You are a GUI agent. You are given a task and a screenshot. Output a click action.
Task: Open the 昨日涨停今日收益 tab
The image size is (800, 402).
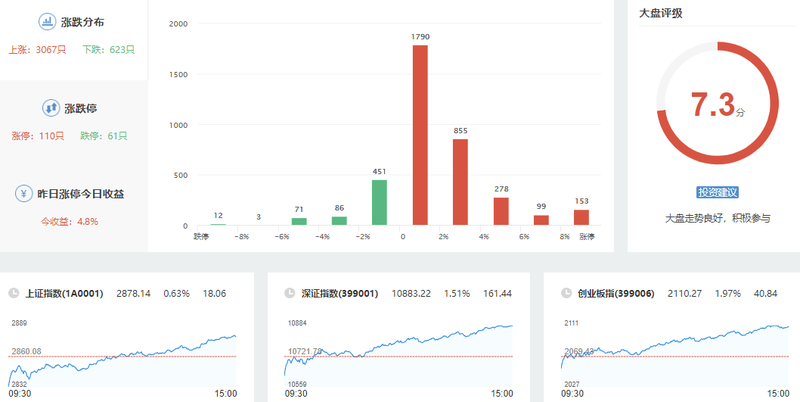[x=78, y=193]
